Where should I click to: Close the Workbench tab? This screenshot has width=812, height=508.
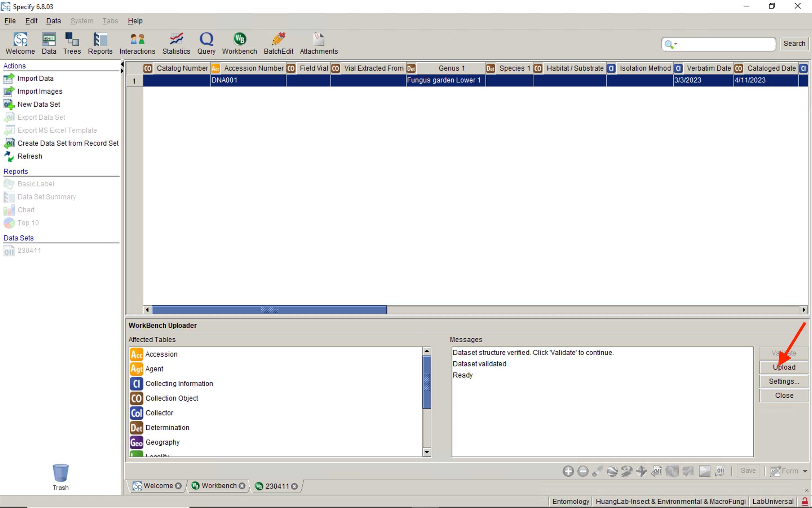(242, 486)
